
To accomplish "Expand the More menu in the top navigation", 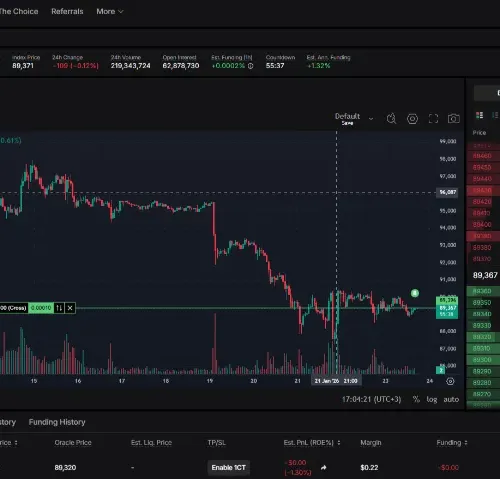I will (x=110, y=11).
